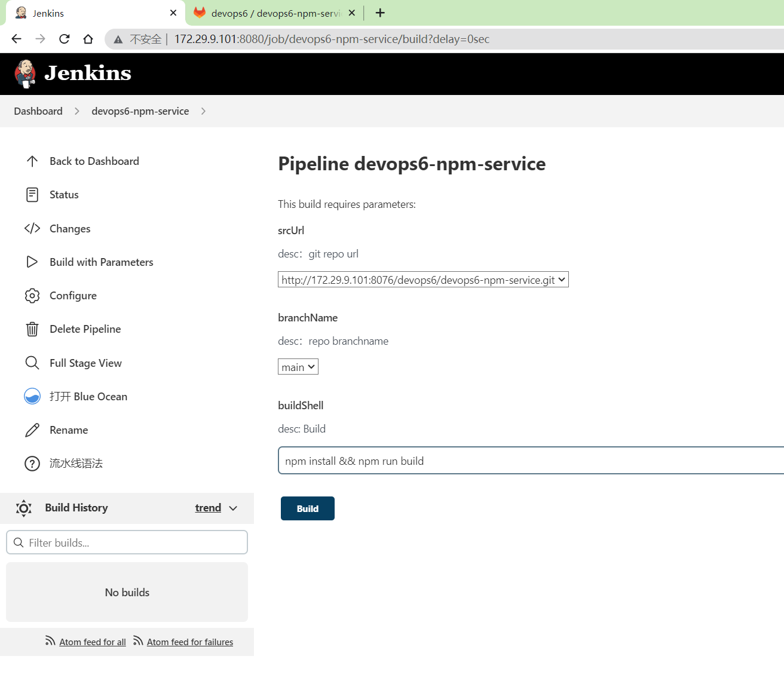Click the Status document icon
784x696 pixels.
pos(32,195)
